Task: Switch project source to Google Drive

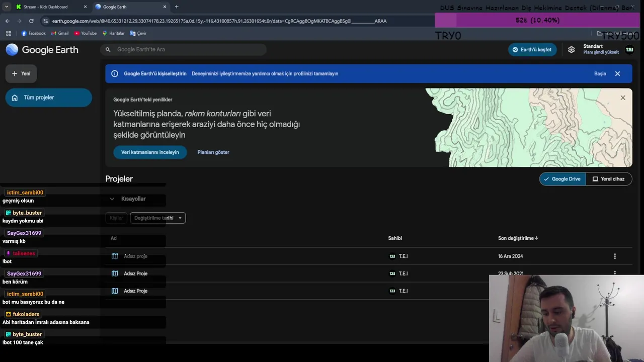Action: pos(562,179)
